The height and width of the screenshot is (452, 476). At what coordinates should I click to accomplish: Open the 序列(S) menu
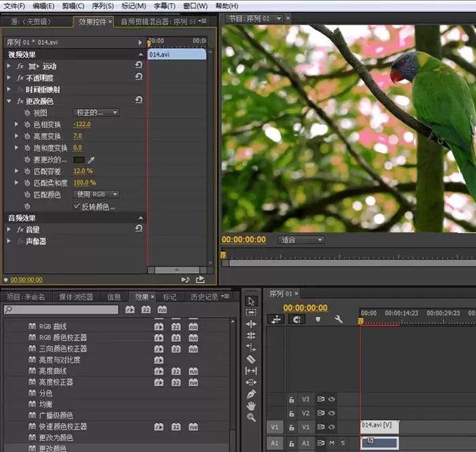click(x=102, y=5)
